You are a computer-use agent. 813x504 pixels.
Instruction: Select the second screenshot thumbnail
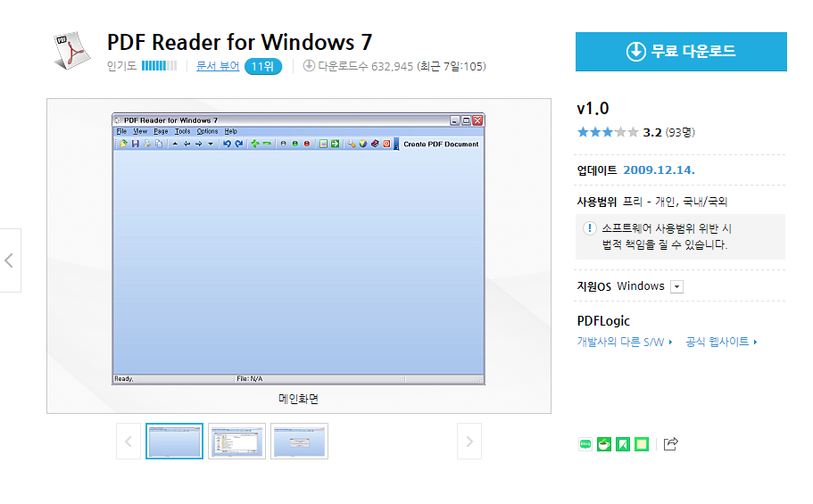(237, 442)
